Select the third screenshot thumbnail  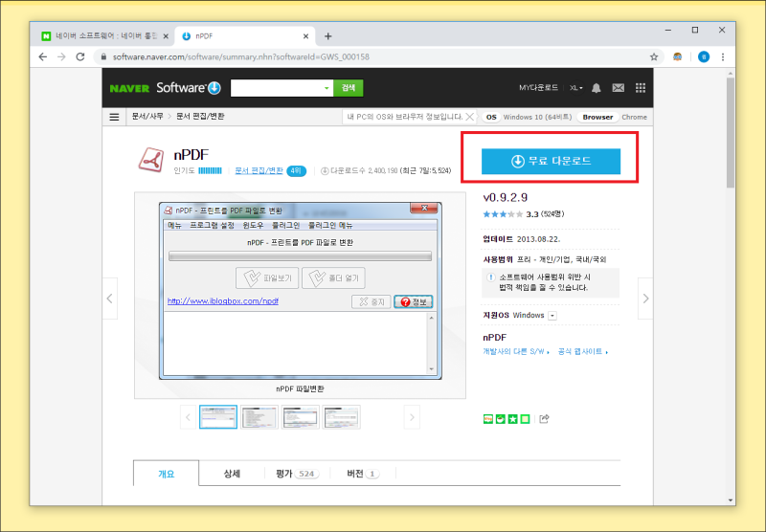[300, 417]
